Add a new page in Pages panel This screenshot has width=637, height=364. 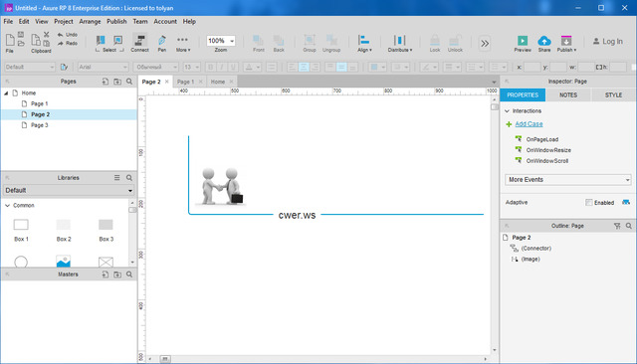coord(106,82)
